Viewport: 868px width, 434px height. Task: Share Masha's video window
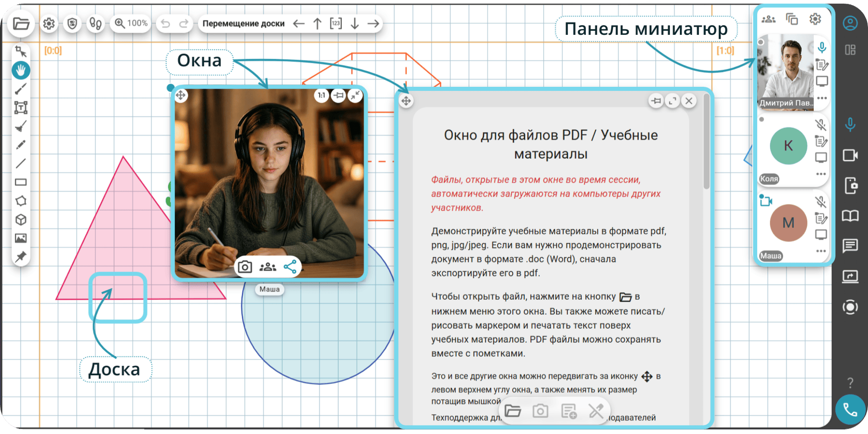pyautogui.click(x=290, y=267)
